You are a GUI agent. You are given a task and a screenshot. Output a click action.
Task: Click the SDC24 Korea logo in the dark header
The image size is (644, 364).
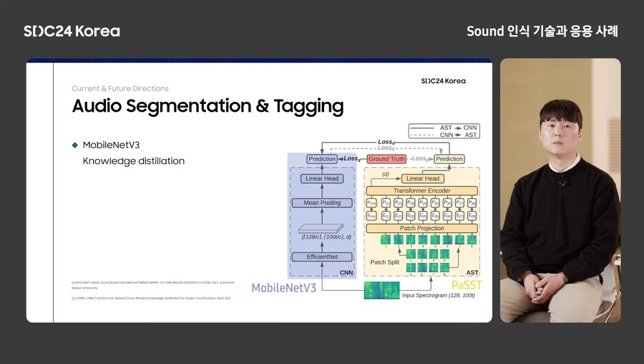click(72, 32)
